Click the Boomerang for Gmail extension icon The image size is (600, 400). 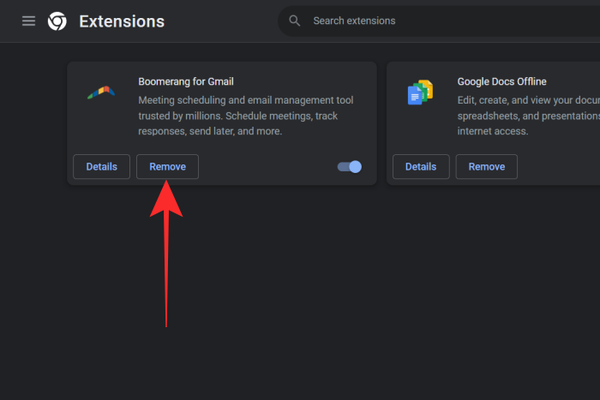100,93
